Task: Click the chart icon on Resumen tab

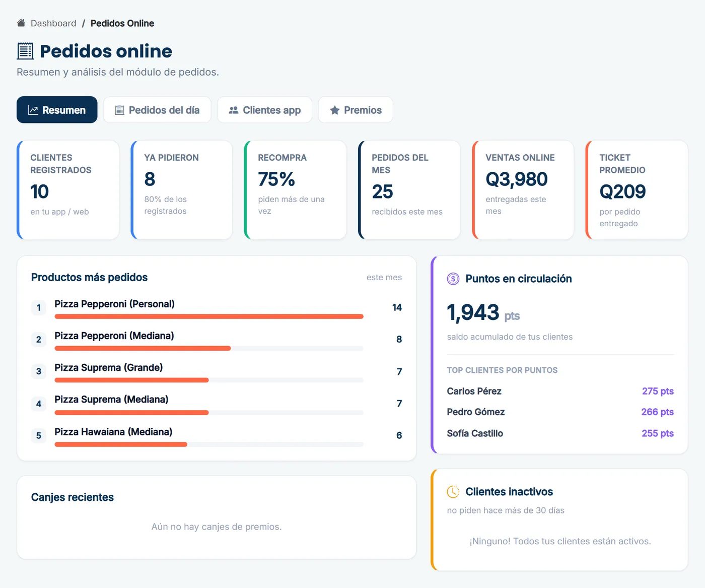Action: [33, 110]
